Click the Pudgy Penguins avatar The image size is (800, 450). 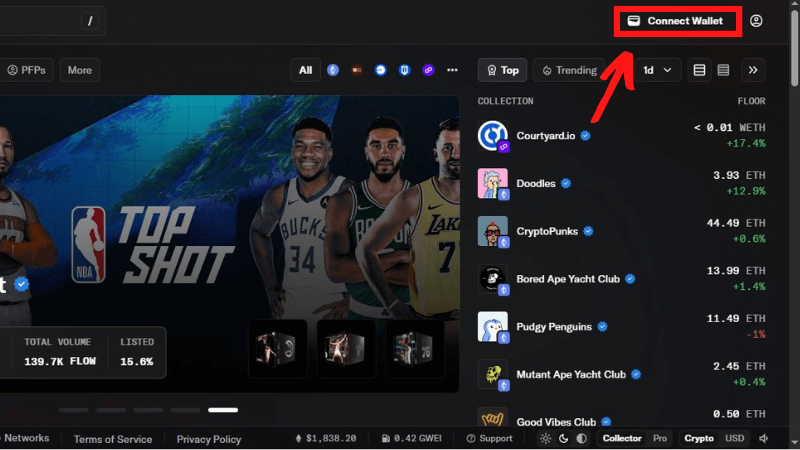(493, 327)
